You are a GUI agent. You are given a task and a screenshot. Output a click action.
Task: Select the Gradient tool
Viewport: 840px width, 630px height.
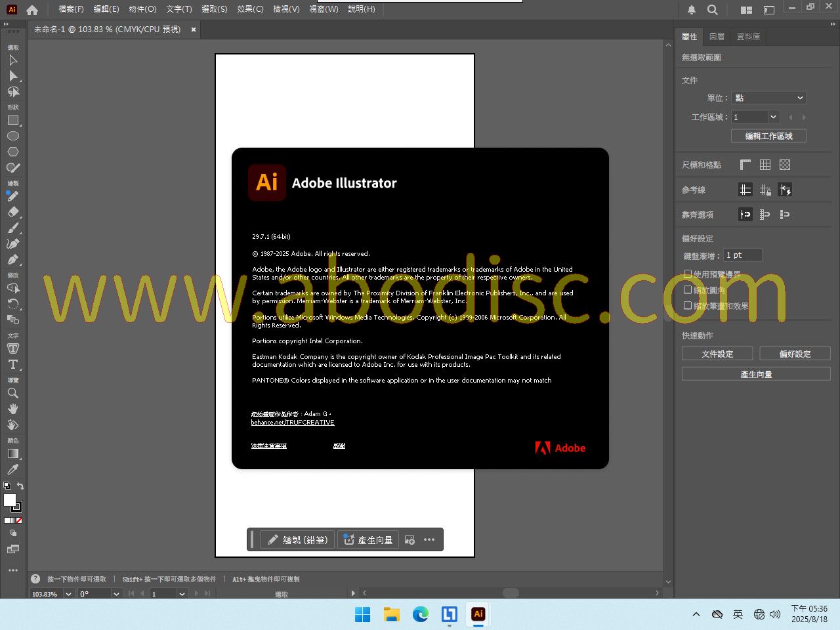point(12,453)
